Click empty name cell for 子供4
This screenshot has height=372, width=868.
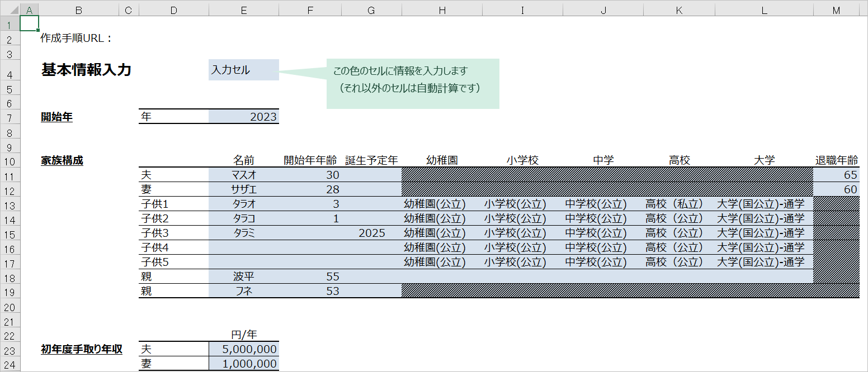point(243,247)
